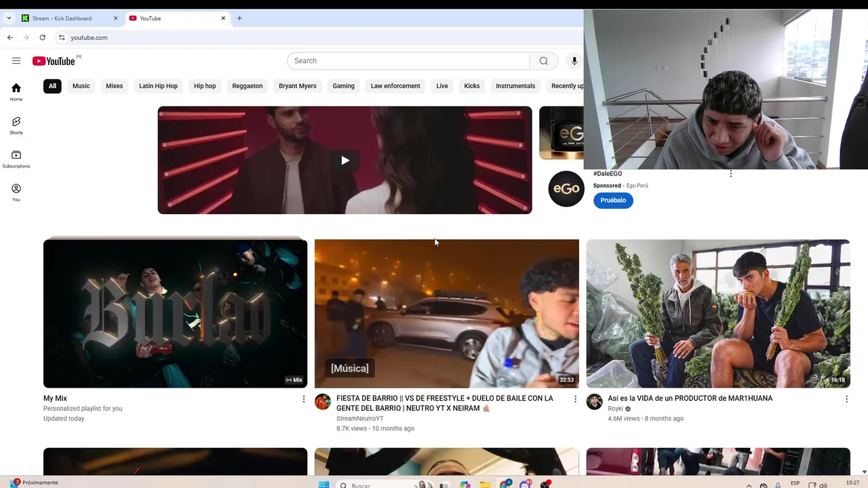Image resolution: width=868 pixels, height=488 pixels.
Task: Start voice search with the microphone
Action: point(574,61)
